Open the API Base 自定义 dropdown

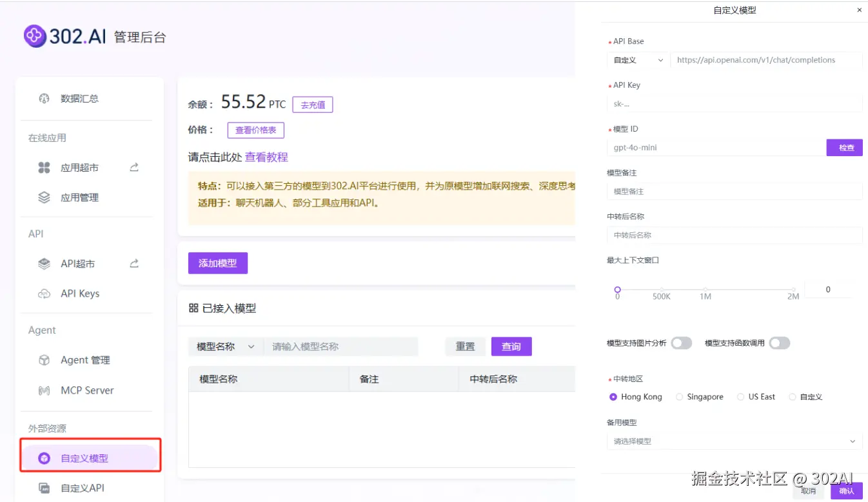(637, 59)
